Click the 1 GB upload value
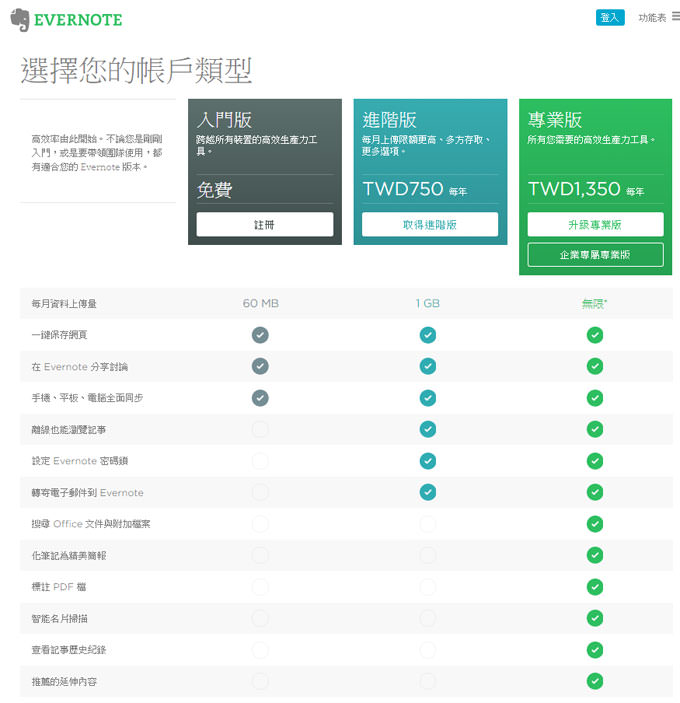Screen dimensions: 680x703 [428, 304]
